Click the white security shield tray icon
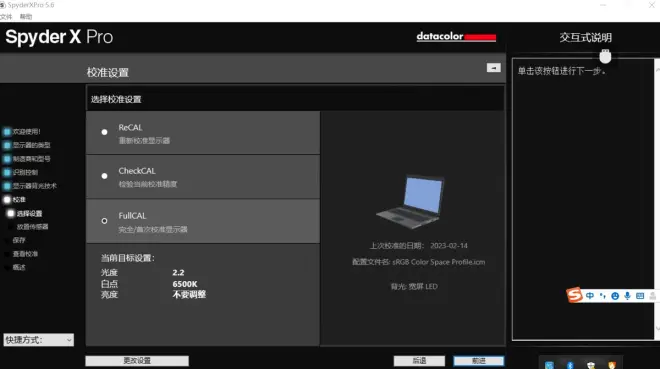 (591, 365)
